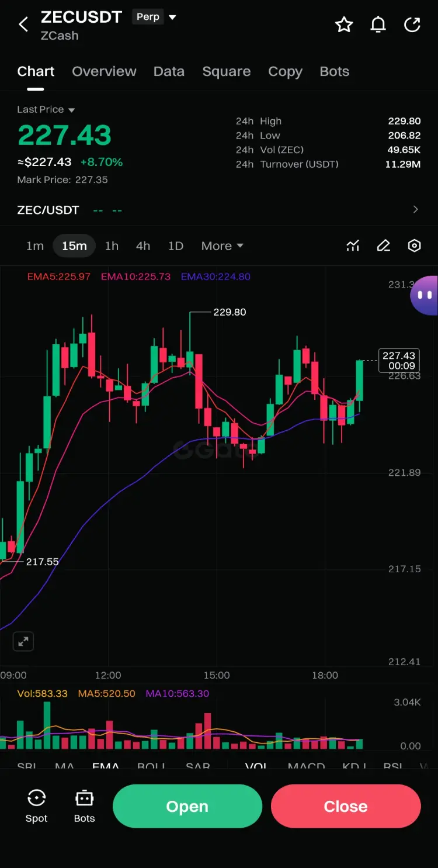This screenshot has width=438, height=868.
Task: Select the drawing pencil tool icon
Action: tap(384, 246)
